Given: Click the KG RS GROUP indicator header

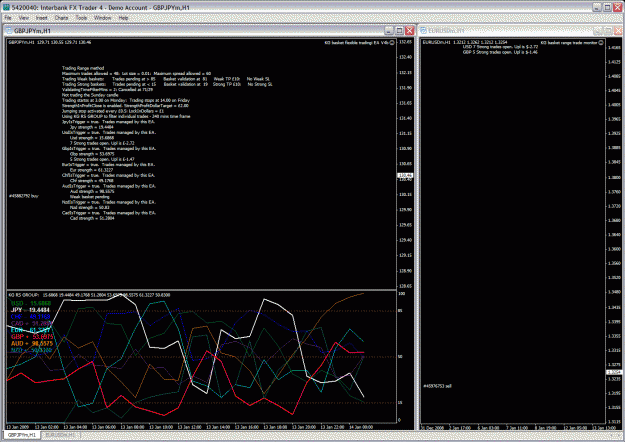Looking at the screenshot, I should (x=89, y=295).
